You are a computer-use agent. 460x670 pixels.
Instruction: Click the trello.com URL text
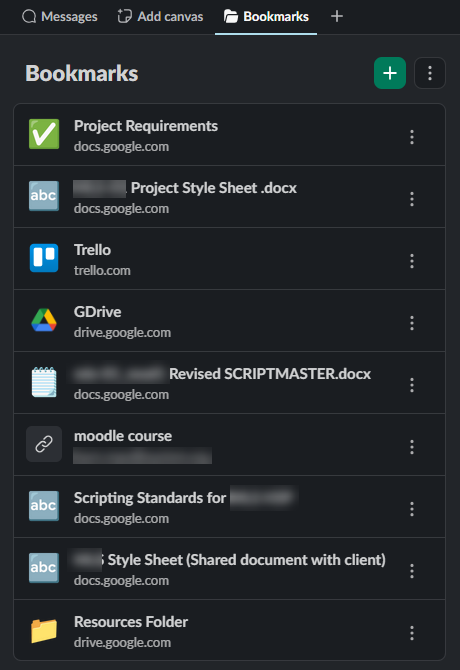click(102, 270)
